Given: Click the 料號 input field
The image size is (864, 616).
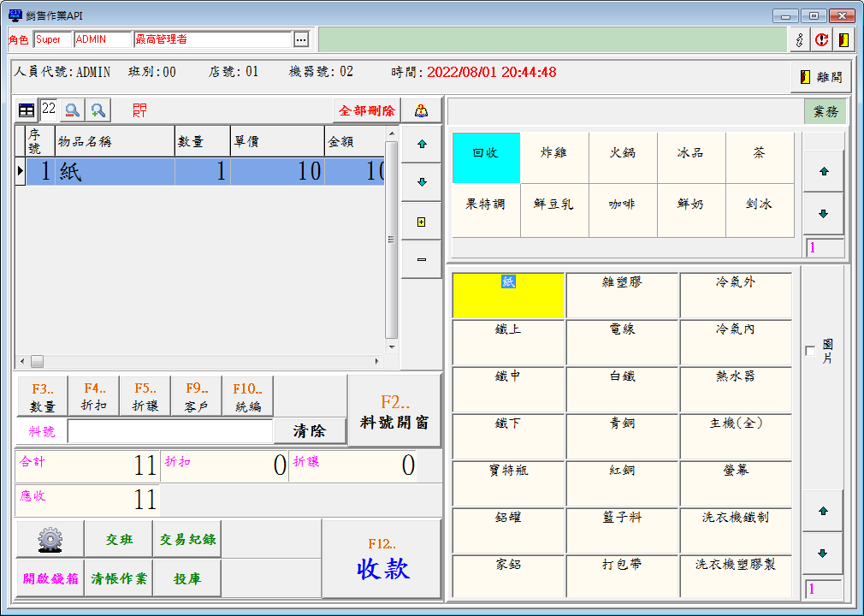Looking at the screenshot, I should [x=169, y=431].
